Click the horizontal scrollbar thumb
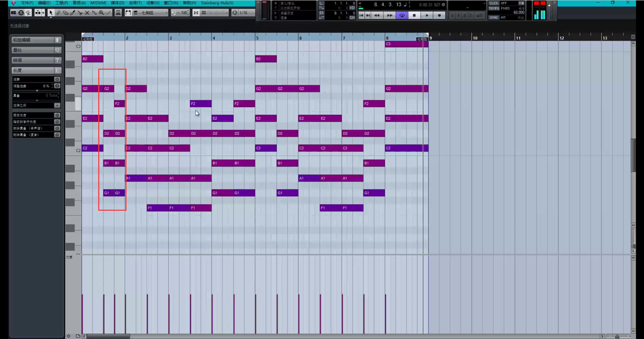 pyautogui.click(x=108, y=336)
